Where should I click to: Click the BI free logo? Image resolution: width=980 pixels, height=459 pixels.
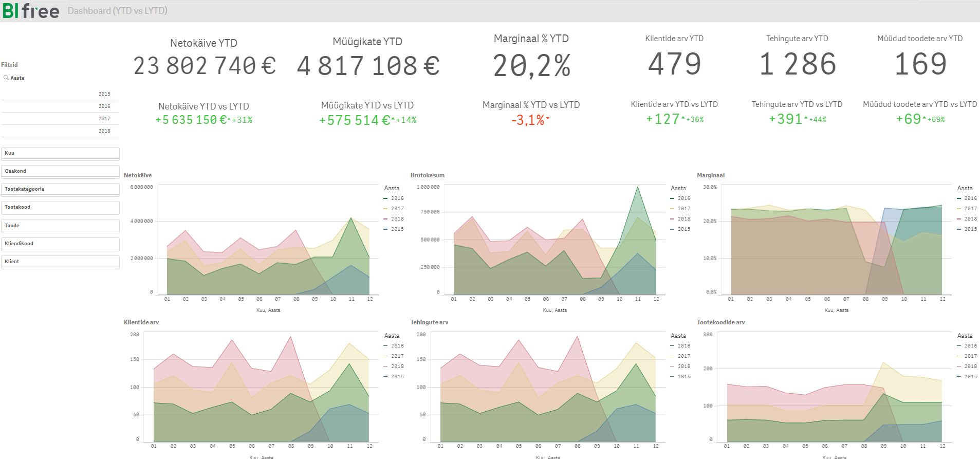point(31,11)
